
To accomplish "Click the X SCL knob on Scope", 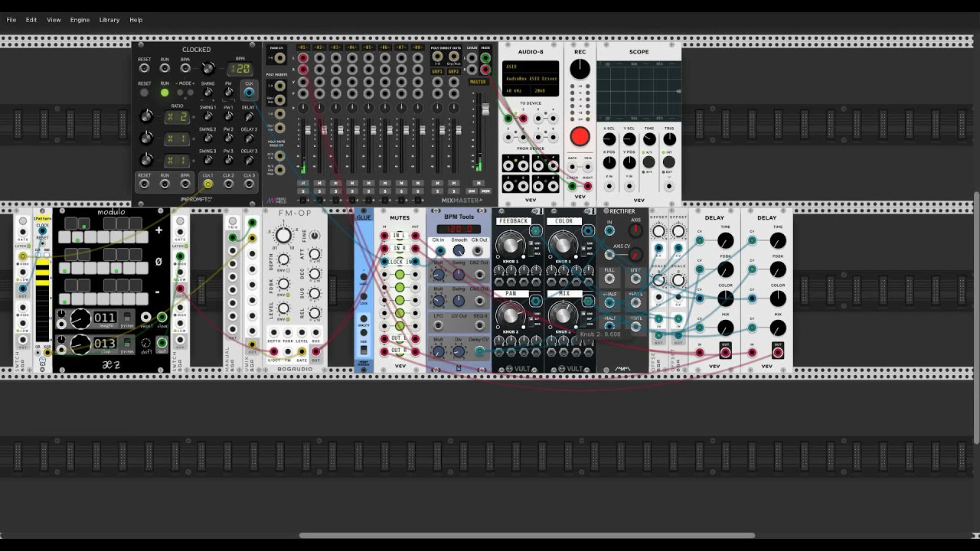I will pyautogui.click(x=609, y=139).
